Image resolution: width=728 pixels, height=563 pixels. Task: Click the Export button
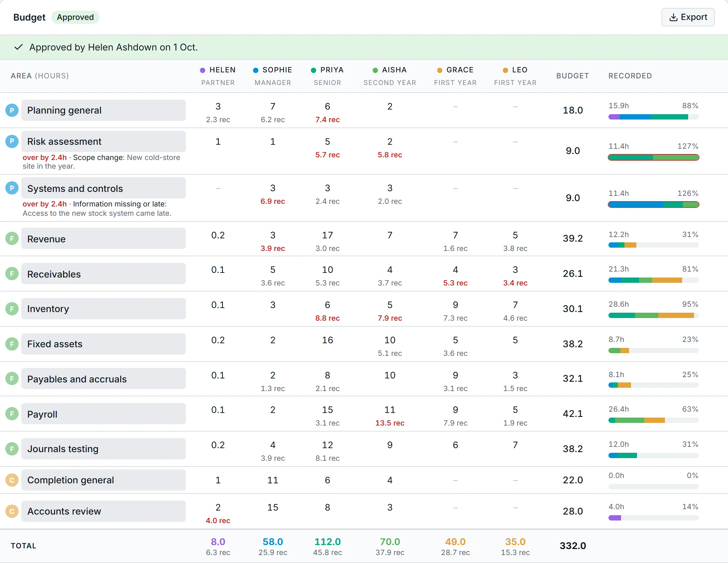688,17
